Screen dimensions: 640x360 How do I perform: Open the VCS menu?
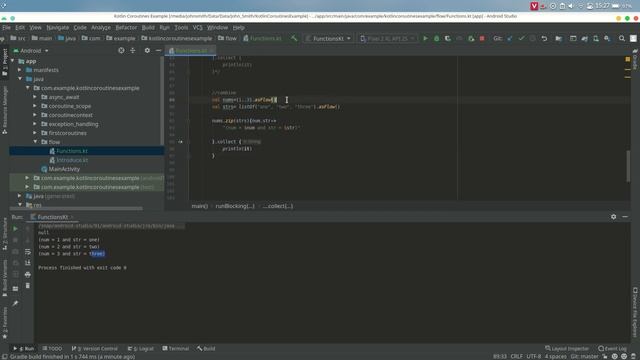pyautogui.click(x=198, y=27)
